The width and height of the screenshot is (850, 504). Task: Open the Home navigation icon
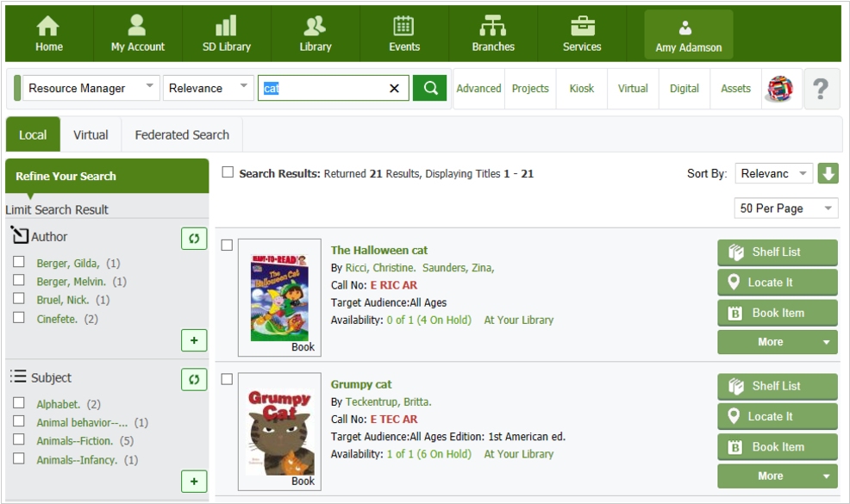(49, 34)
